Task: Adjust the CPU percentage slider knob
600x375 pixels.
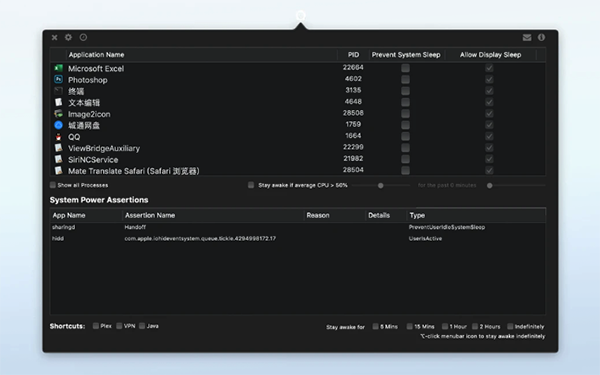Action: pos(380,186)
